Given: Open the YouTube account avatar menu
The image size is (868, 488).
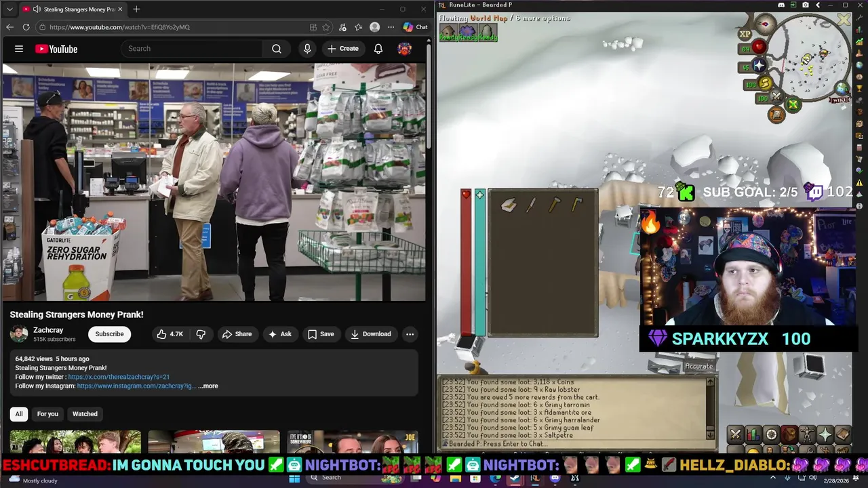Looking at the screenshot, I should click(404, 49).
